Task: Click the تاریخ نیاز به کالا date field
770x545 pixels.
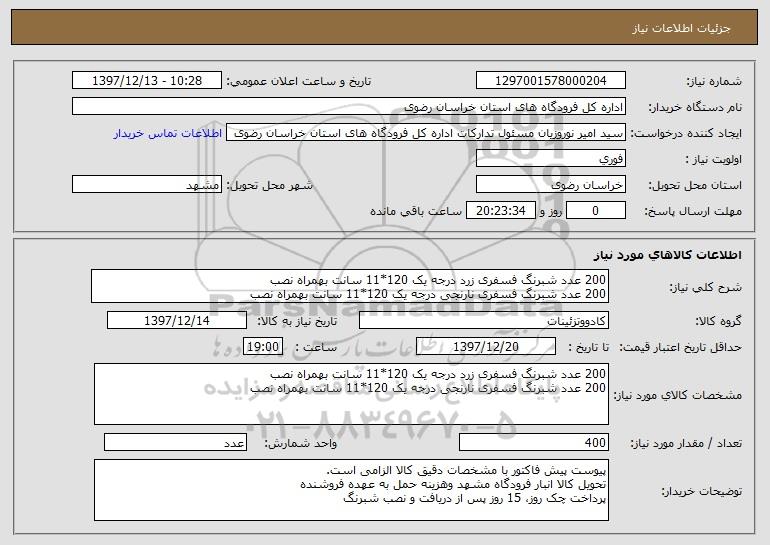Action: (177, 321)
